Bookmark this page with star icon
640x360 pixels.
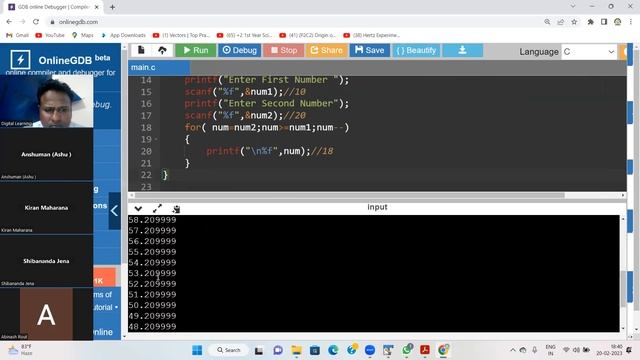click(574, 22)
